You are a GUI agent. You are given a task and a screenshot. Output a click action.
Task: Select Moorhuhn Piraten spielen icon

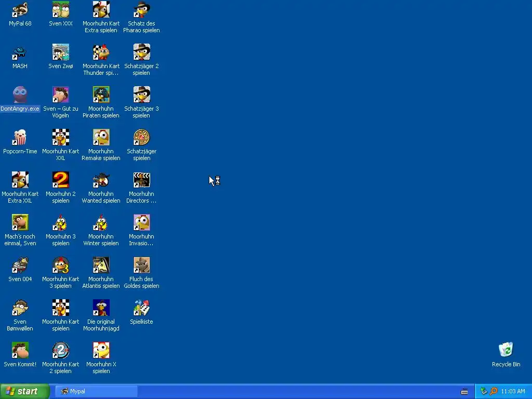pyautogui.click(x=101, y=95)
